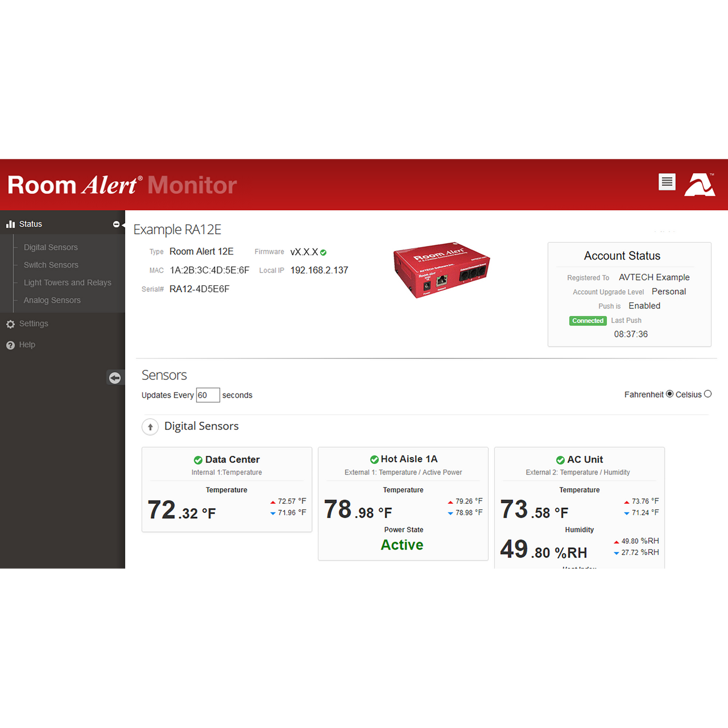Viewport: 728px width, 728px height.
Task: Open Digital Sensors in sidebar
Action: point(51,247)
